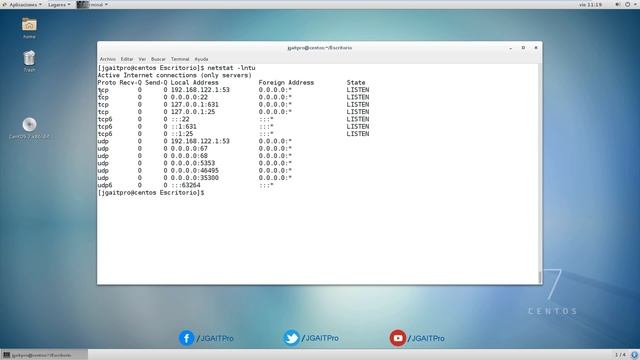The height and width of the screenshot is (360, 640).
Task: Open the Lugares menu
Action: [59, 4]
